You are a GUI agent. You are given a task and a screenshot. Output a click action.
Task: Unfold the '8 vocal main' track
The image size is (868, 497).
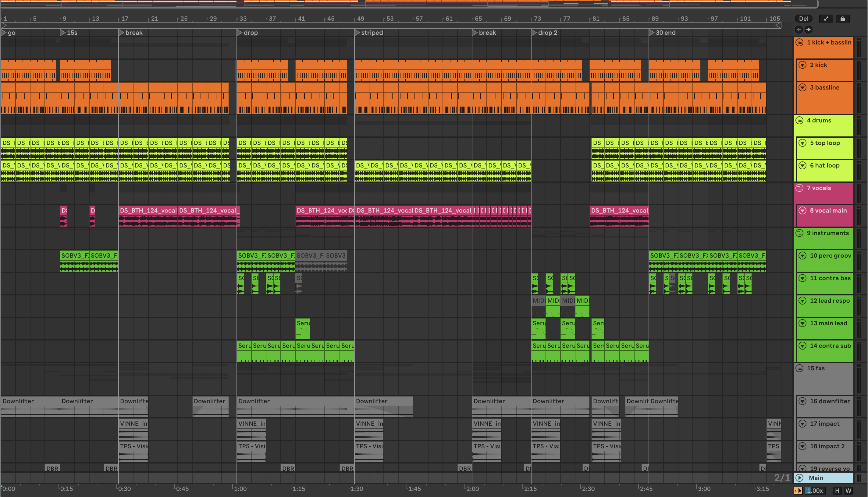click(802, 211)
